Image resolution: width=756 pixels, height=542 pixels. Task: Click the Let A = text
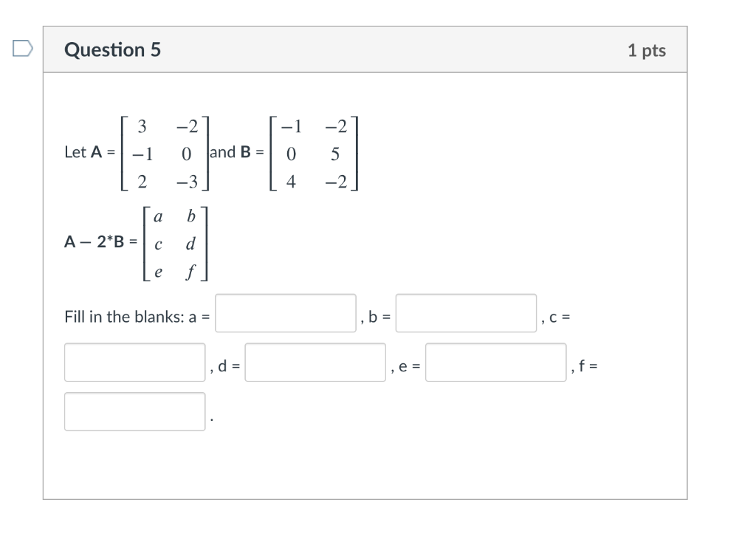pos(89,152)
